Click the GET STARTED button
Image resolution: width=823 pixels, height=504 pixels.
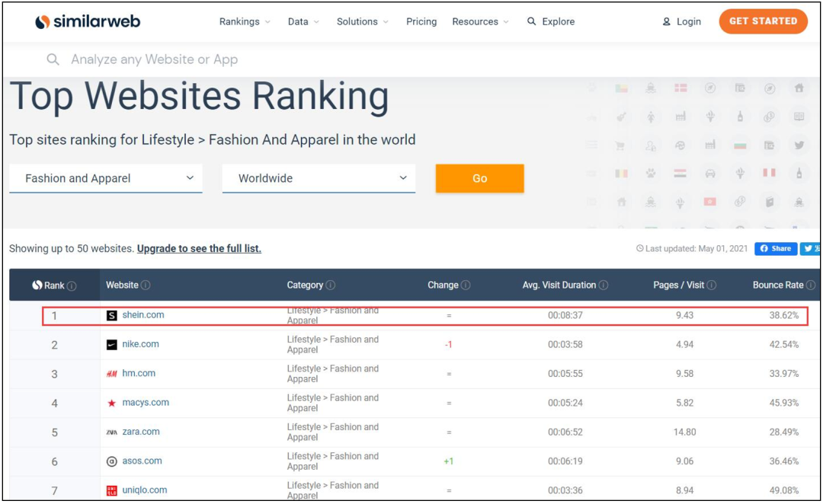(x=763, y=21)
